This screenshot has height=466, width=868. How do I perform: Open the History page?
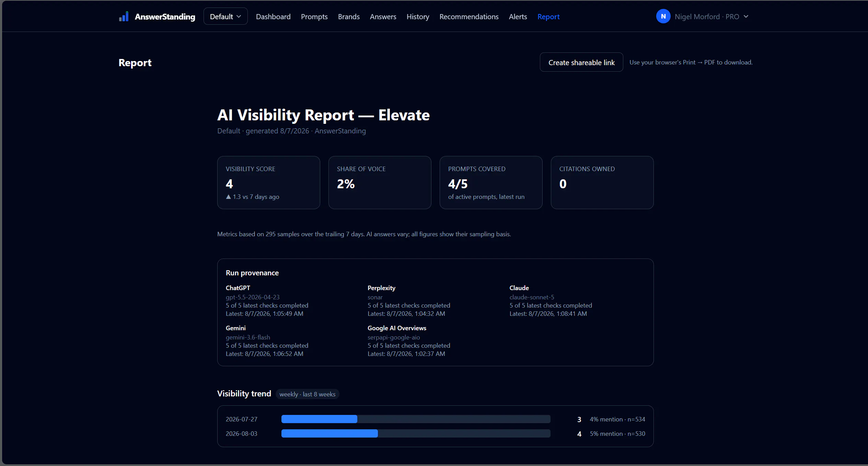tap(418, 16)
